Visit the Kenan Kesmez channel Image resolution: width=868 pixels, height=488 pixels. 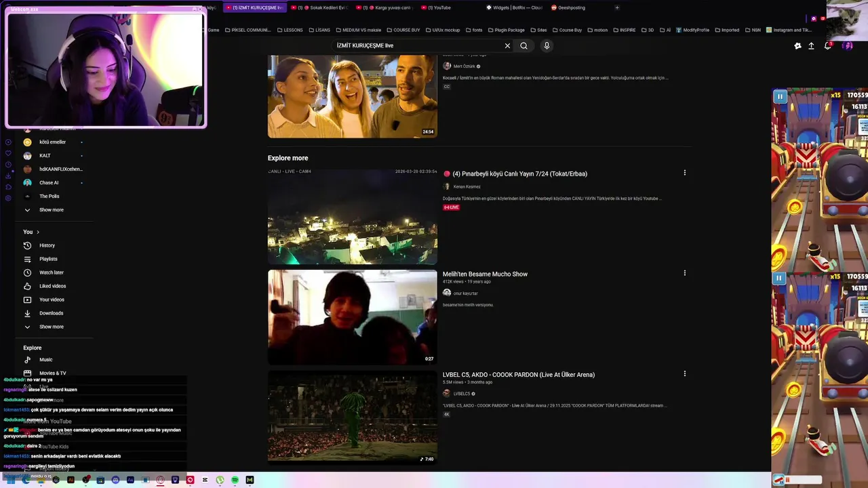tap(467, 186)
